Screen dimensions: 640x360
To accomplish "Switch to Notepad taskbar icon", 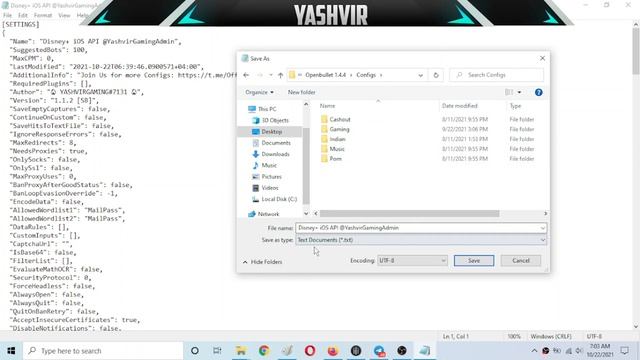I will click(424, 351).
